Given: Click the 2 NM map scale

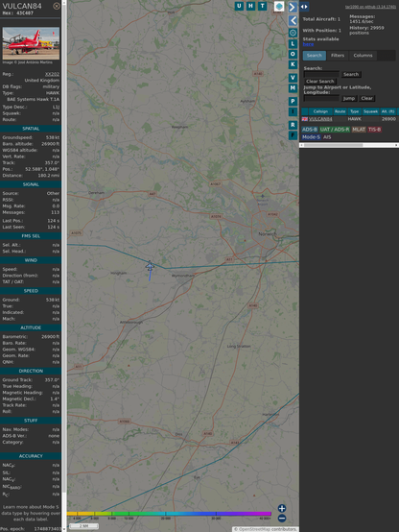Looking at the screenshot, I should (83, 526).
